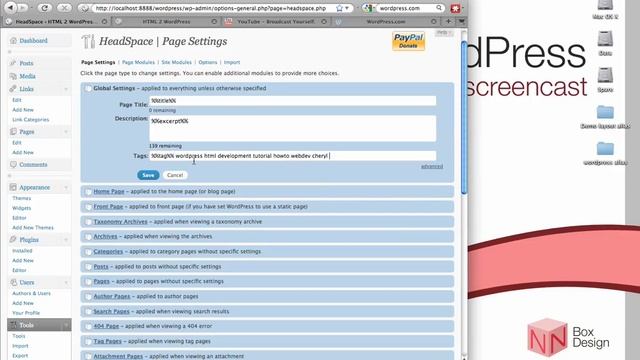Select the wordpress sites folder on desktop
The height and width of the screenshot is (360, 640).
605,149
